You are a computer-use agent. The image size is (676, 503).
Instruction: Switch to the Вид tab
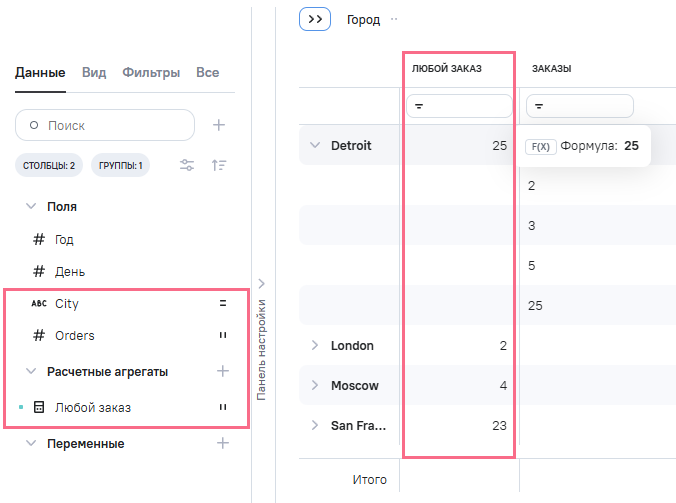(x=94, y=72)
